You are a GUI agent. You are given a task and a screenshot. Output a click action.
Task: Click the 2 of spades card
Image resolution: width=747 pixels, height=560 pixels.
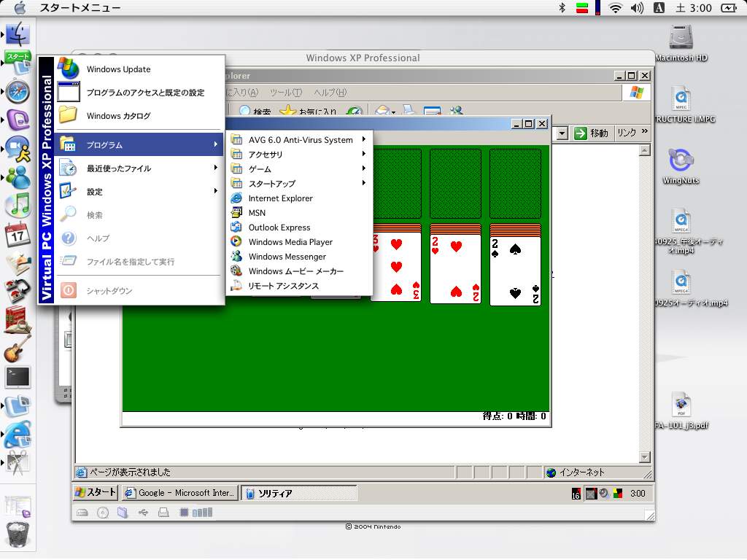click(515, 270)
